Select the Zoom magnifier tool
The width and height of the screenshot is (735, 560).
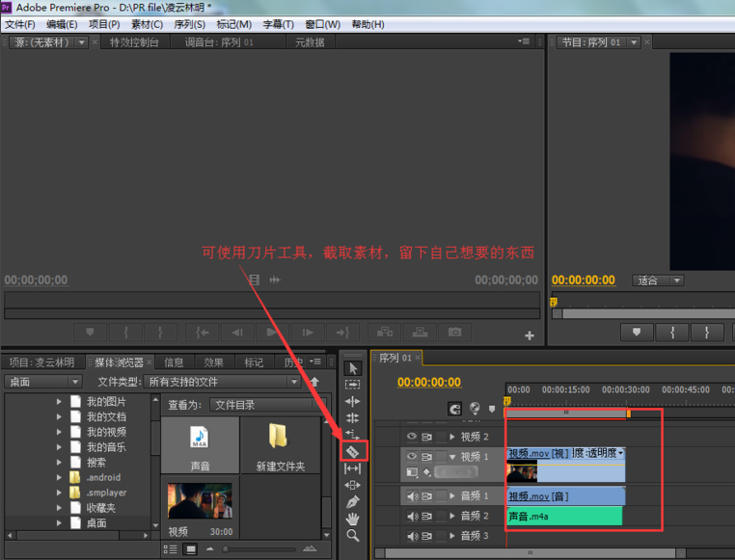pyautogui.click(x=353, y=536)
